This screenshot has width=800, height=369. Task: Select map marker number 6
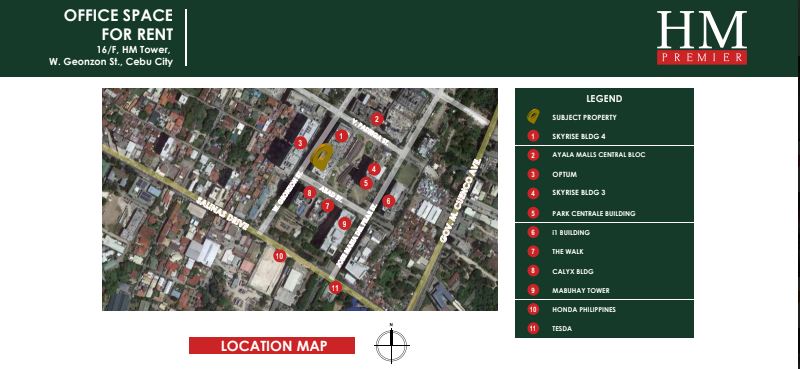click(x=388, y=201)
